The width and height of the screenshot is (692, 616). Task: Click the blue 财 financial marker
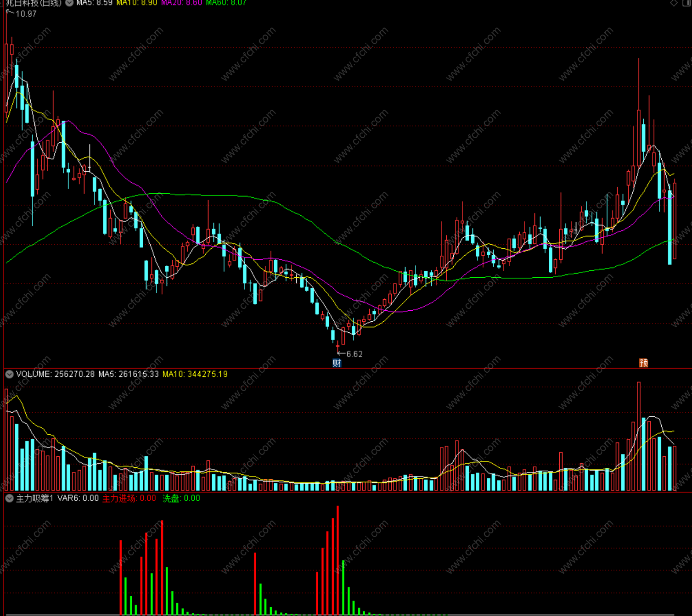pos(337,363)
